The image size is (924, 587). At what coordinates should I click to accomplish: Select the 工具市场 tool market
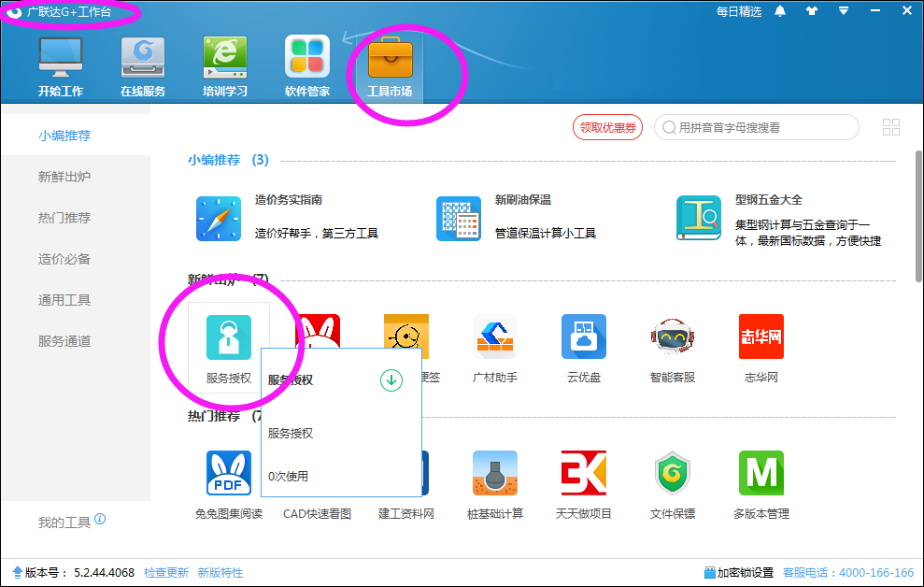pos(390,66)
